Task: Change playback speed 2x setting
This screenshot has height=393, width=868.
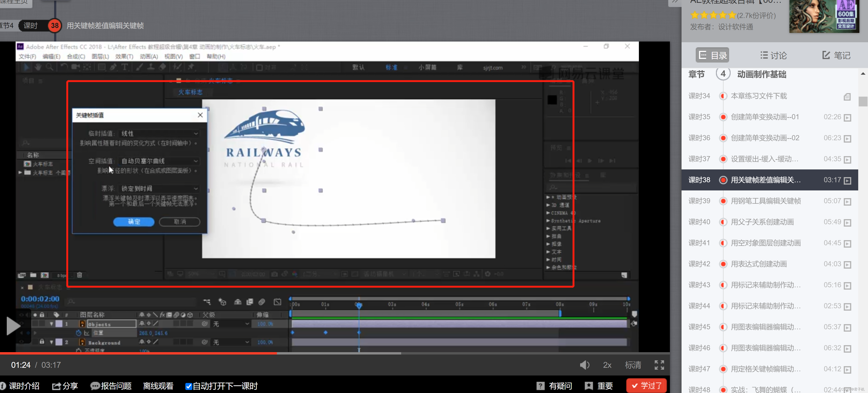Action: pyautogui.click(x=607, y=365)
